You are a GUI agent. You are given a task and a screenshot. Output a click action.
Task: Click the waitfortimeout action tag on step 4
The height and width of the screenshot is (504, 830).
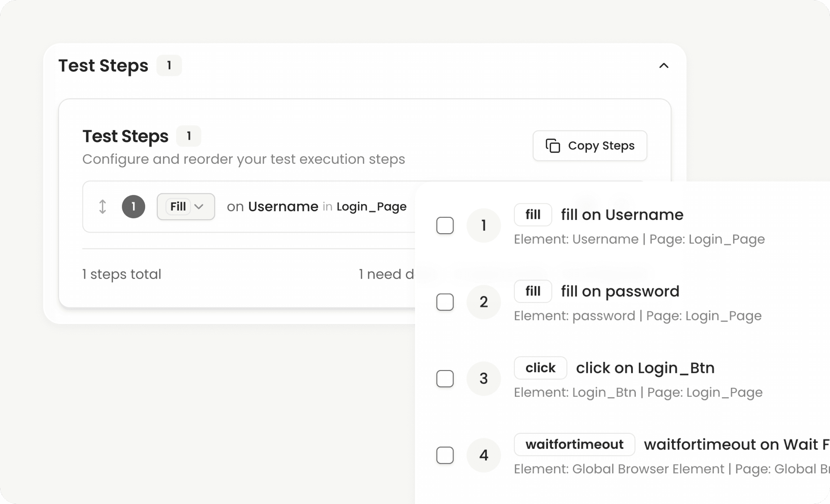(575, 444)
